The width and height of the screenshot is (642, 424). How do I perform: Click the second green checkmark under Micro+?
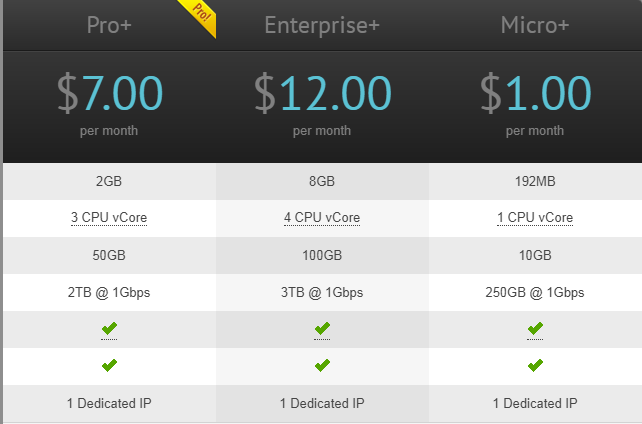535,366
